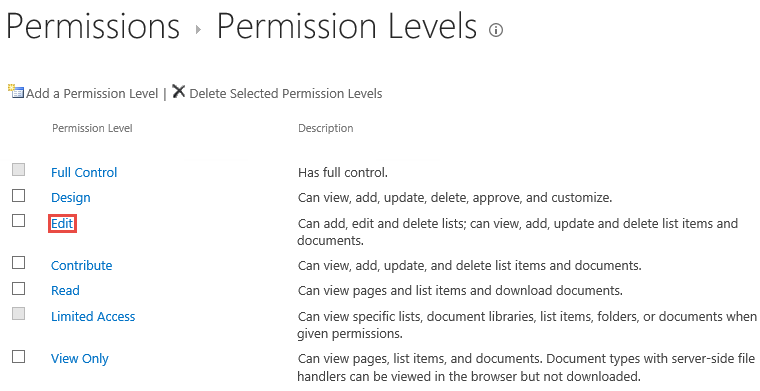Image resolution: width=760 pixels, height=391 pixels.
Task: Go back to Permissions breadcrumb
Action: pos(93,27)
